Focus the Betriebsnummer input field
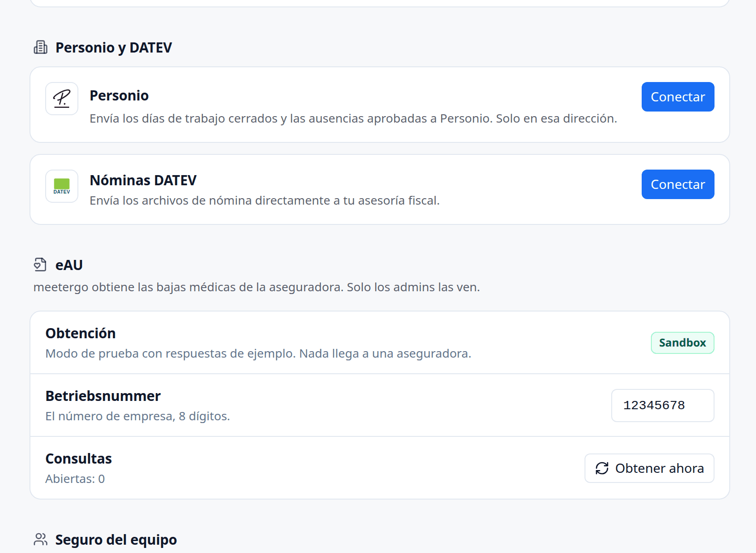756x553 pixels. click(662, 406)
